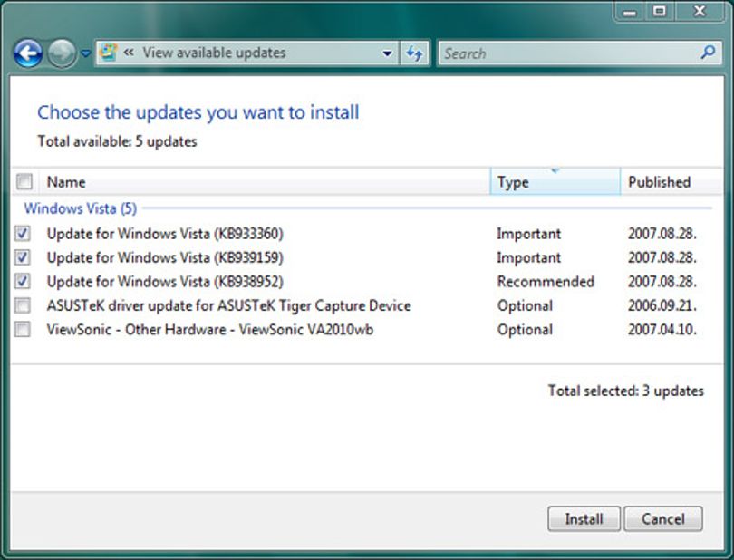Toggle the select-all checkbox in header

pyautogui.click(x=24, y=181)
